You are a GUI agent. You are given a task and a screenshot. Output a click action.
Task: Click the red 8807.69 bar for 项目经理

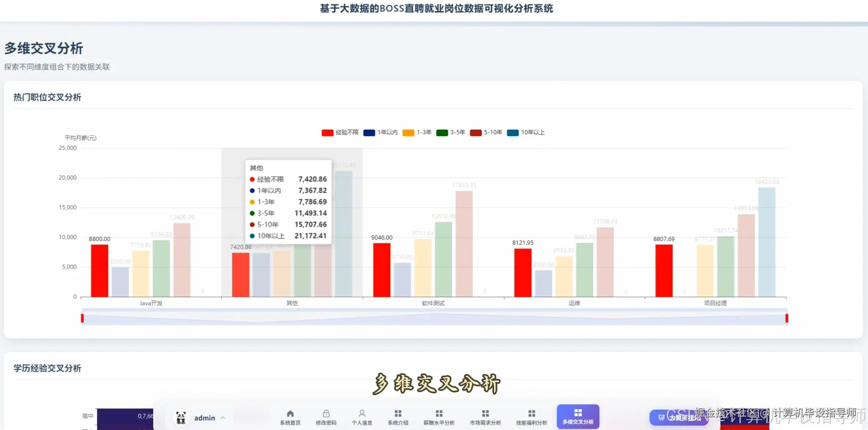click(x=664, y=271)
